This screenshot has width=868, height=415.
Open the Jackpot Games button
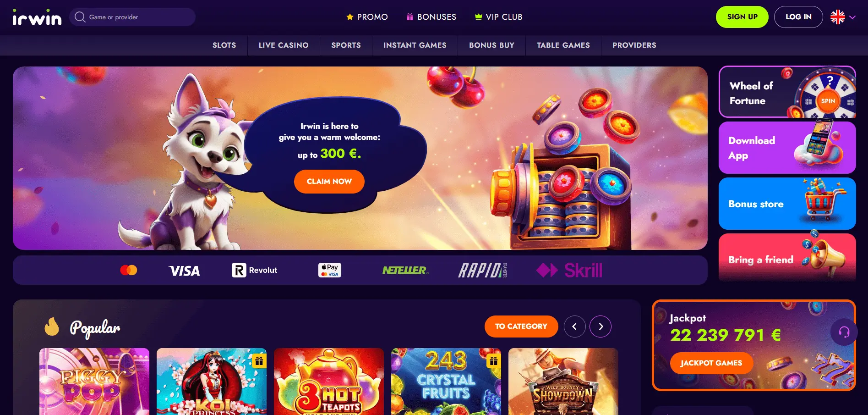pos(711,363)
